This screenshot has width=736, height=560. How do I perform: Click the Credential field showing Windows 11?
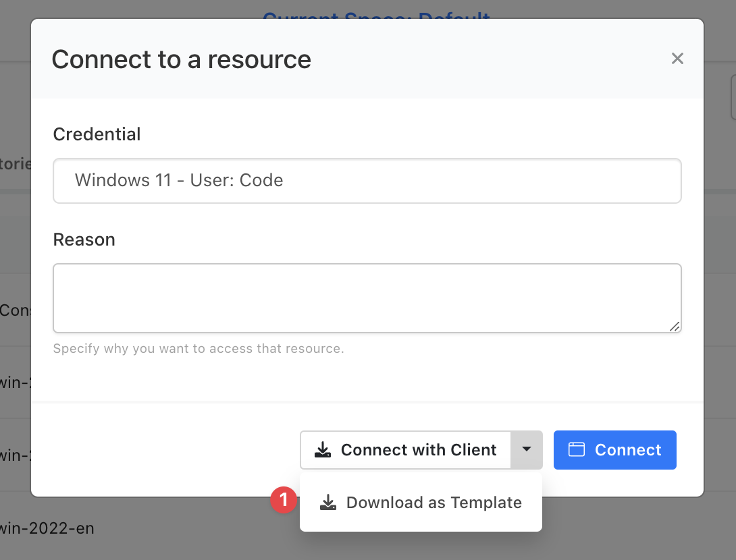pyautogui.click(x=367, y=181)
